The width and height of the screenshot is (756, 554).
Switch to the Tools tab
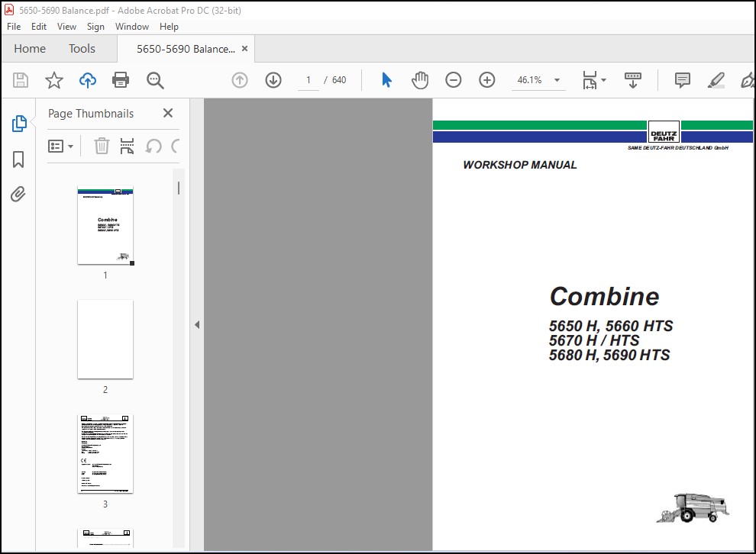click(82, 49)
